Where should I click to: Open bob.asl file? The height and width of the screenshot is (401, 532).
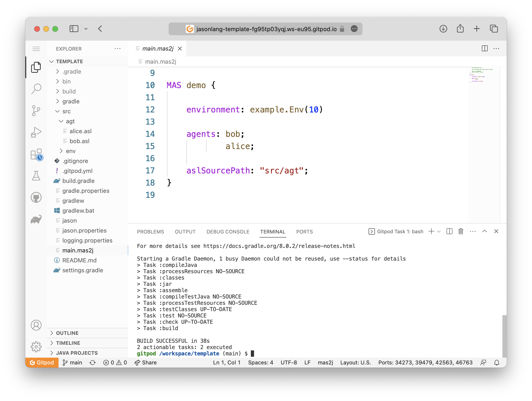87,141
